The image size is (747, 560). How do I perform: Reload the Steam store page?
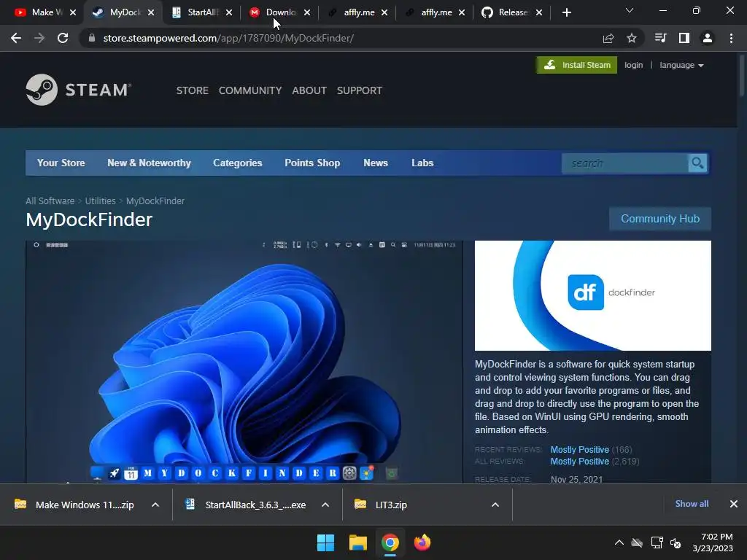63,38
